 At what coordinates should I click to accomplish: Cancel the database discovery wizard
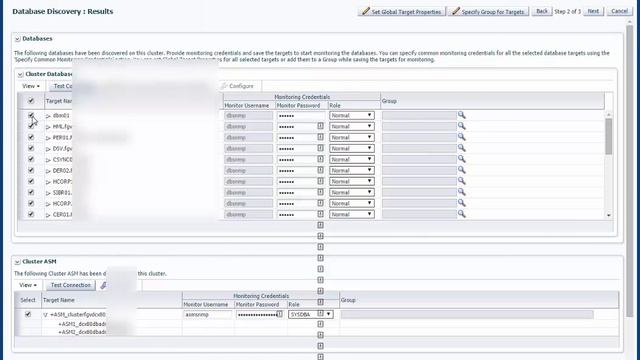[619, 11]
